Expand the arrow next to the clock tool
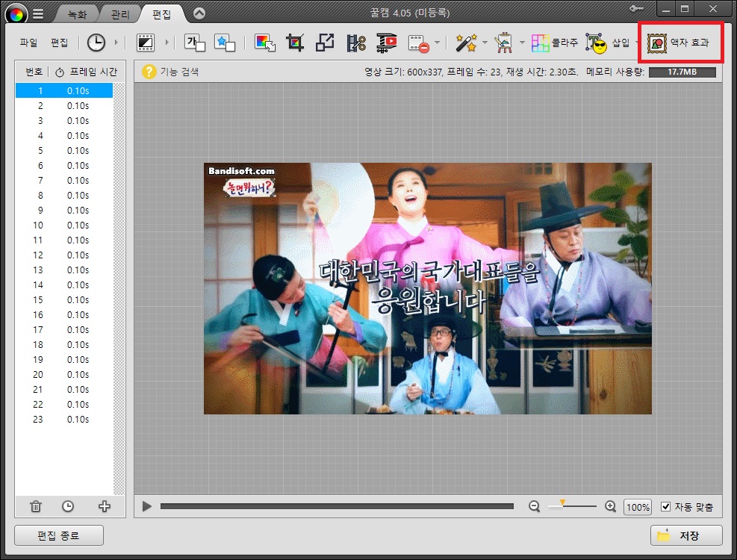 [x=116, y=43]
